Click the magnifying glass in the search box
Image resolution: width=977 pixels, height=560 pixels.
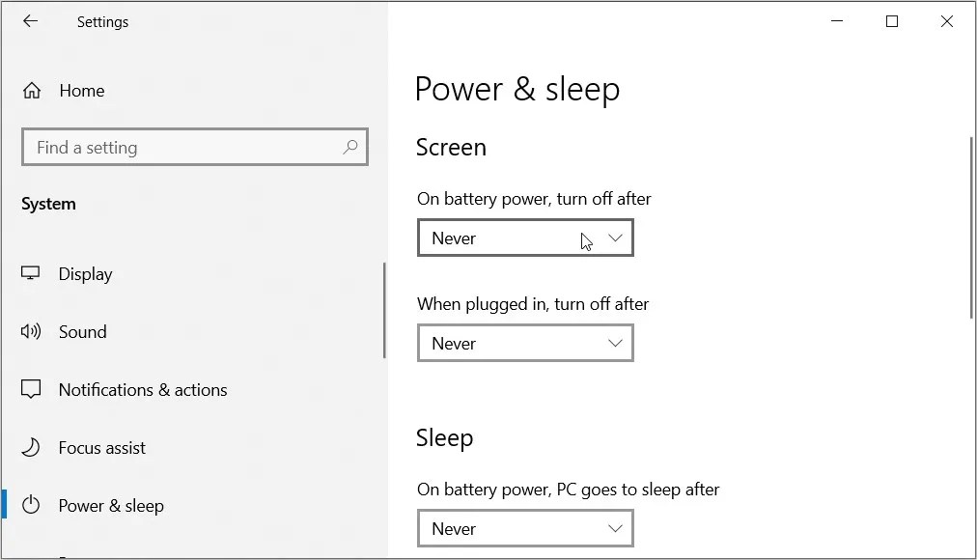pos(350,147)
